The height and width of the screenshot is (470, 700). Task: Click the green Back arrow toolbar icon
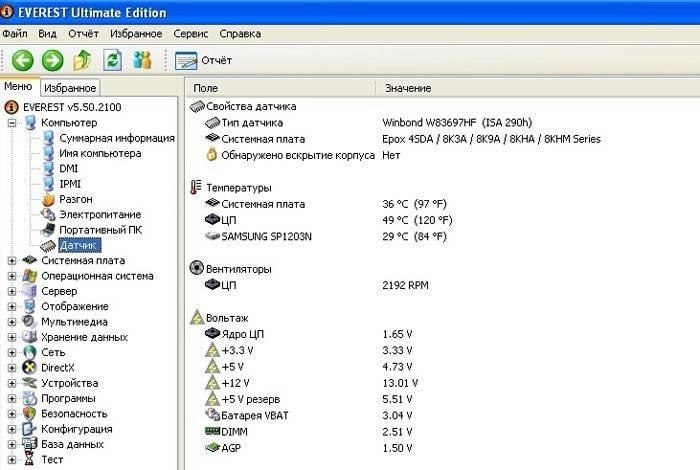[x=22, y=60]
